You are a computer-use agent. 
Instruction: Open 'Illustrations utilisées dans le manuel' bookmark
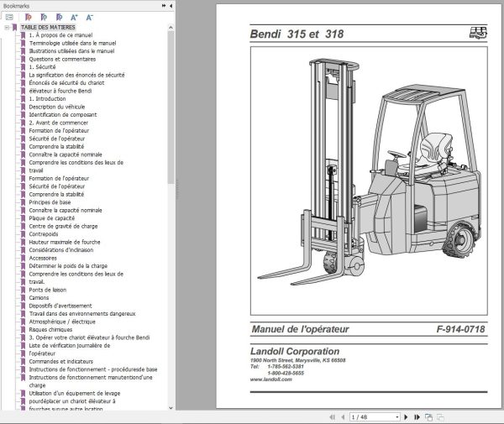pos(71,51)
